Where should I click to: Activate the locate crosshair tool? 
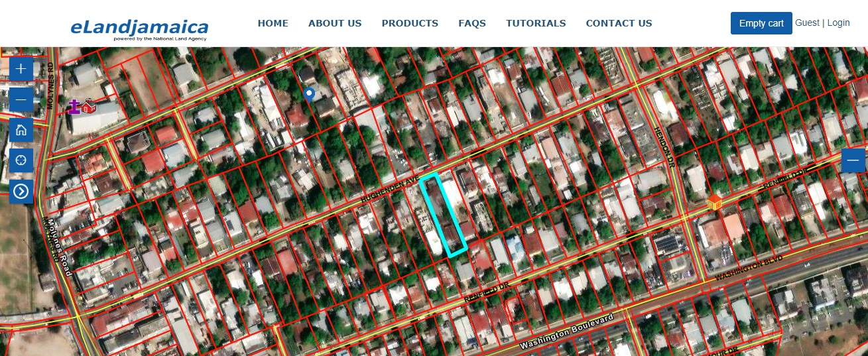pyautogui.click(x=21, y=160)
